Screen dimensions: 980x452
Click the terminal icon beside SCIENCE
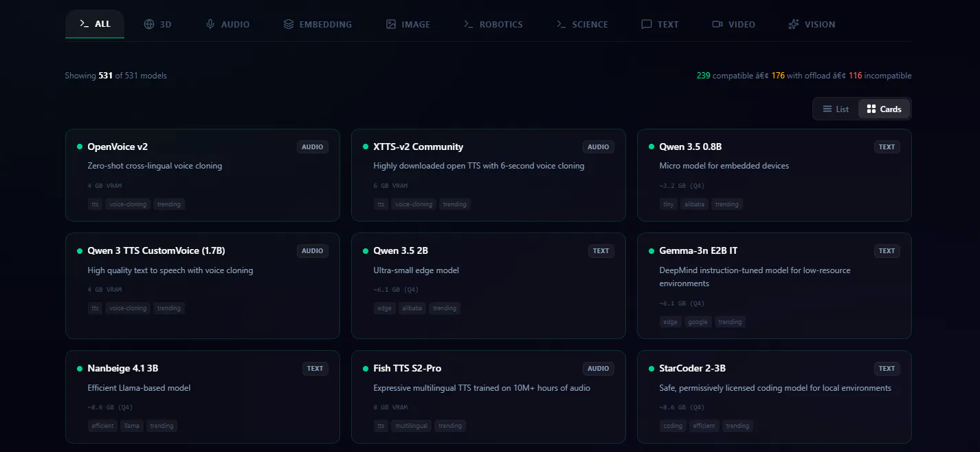pos(561,24)
